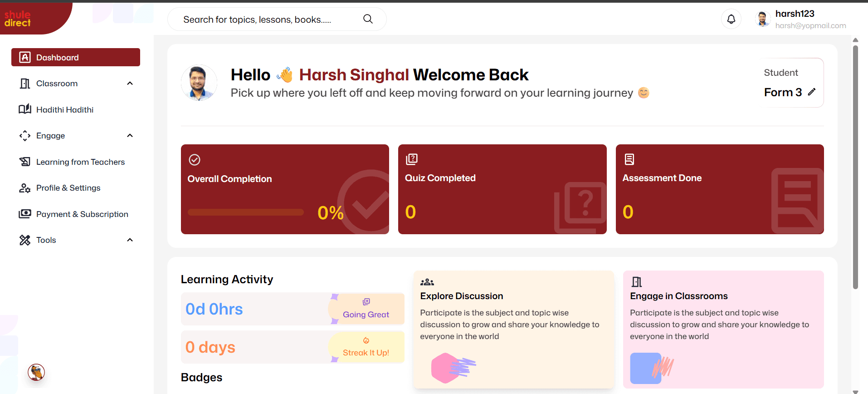
Task: Click the harsh123 username
Action: (795, 14)
